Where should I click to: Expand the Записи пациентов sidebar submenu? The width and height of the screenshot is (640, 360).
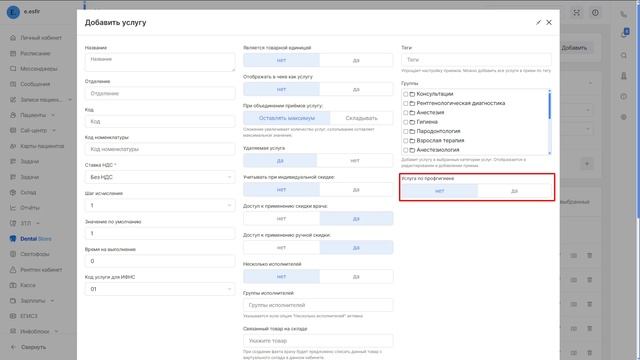tap(70, 100)
